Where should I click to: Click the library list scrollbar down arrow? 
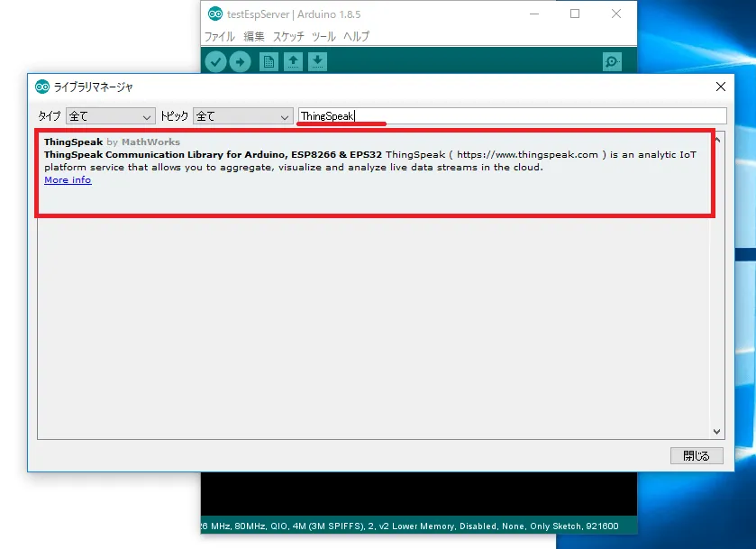point(717,432)
